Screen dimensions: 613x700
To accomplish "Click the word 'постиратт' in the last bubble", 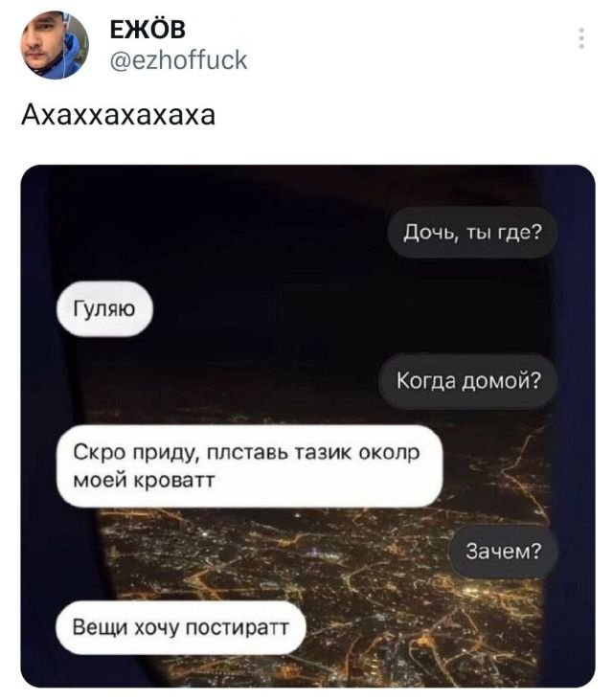I will click(x=238, y=627).
